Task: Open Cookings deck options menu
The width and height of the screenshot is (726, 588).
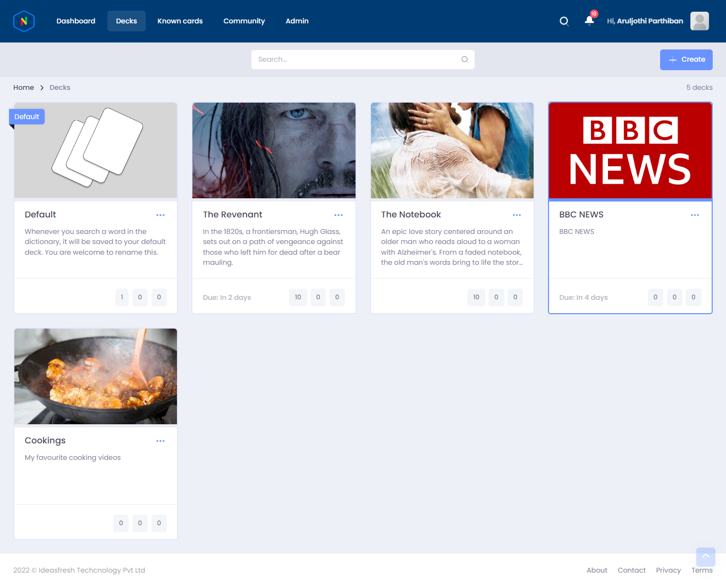Action: click(161, 441)
